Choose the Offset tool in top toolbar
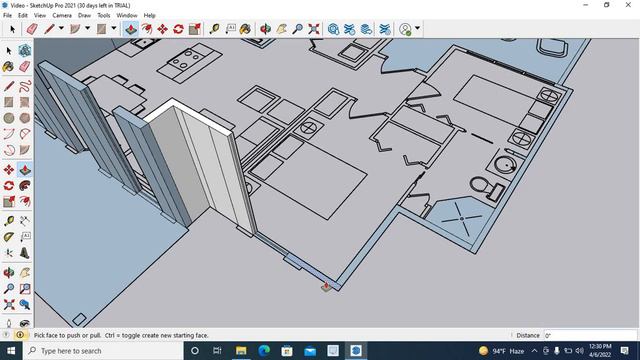The height and width of the screenshot is (360, 640). point(147,29)
